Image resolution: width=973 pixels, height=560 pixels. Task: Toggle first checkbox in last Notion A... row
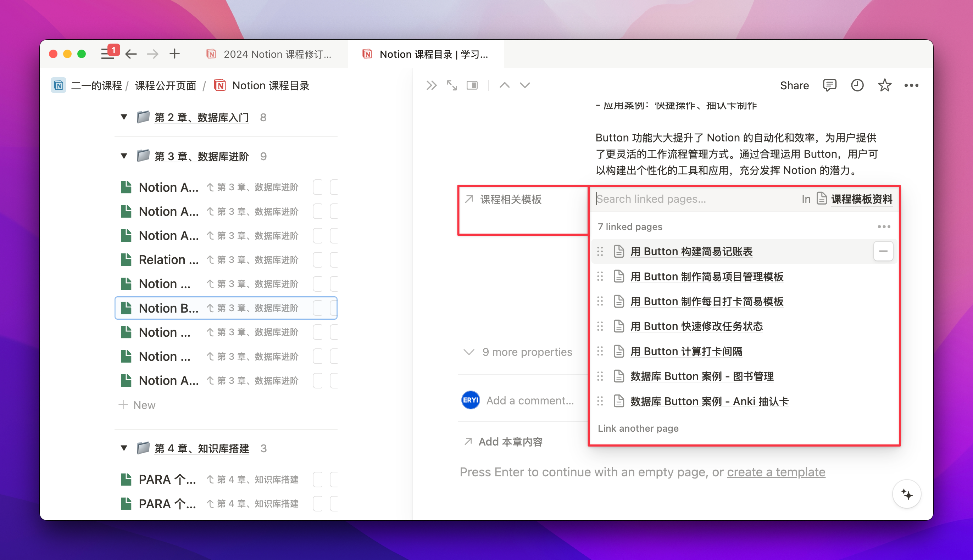click(318, 381)
